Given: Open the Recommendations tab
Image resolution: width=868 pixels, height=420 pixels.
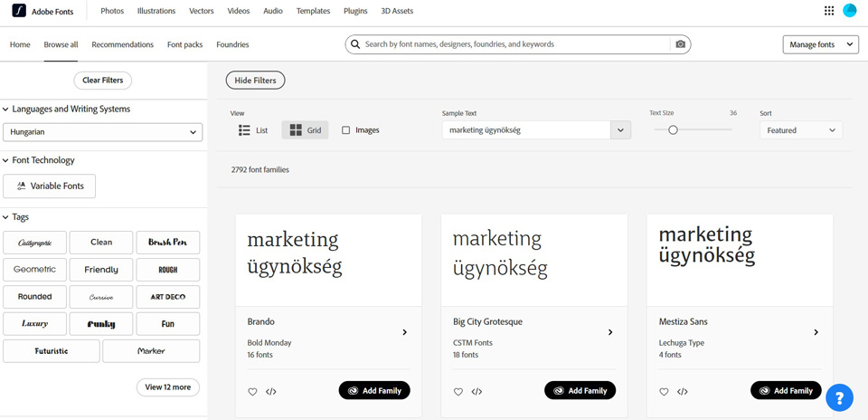Looking at the screenshot, I should [x=123, y=44].
